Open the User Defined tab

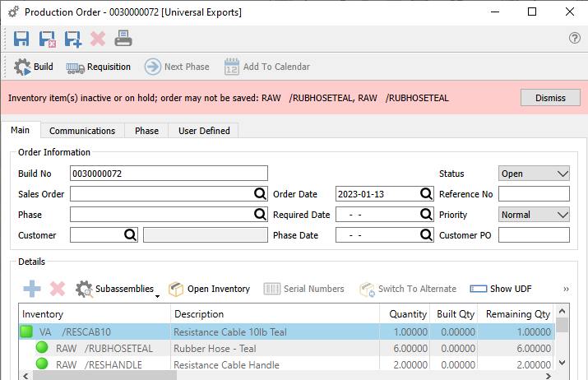pos(204,131)
